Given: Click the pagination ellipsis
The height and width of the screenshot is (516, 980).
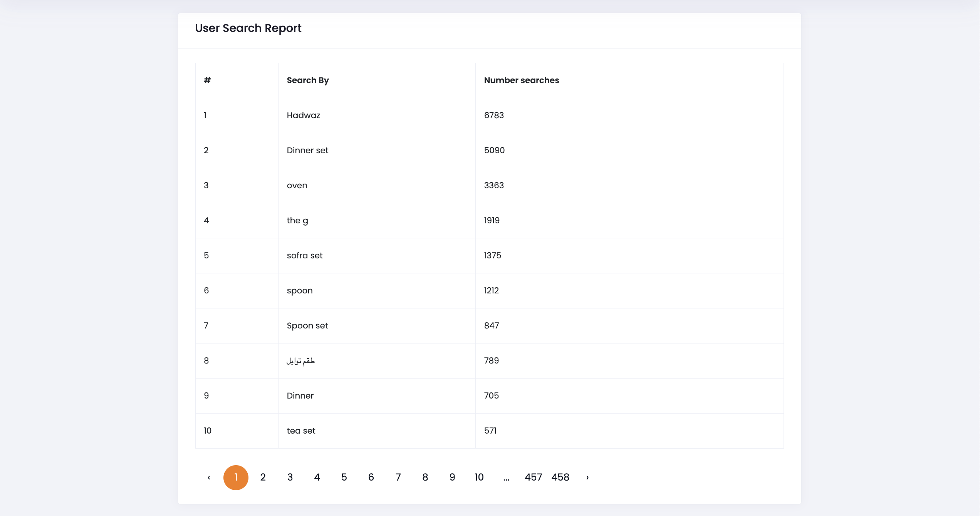Looking at the screenshot, I should (506, 478).
